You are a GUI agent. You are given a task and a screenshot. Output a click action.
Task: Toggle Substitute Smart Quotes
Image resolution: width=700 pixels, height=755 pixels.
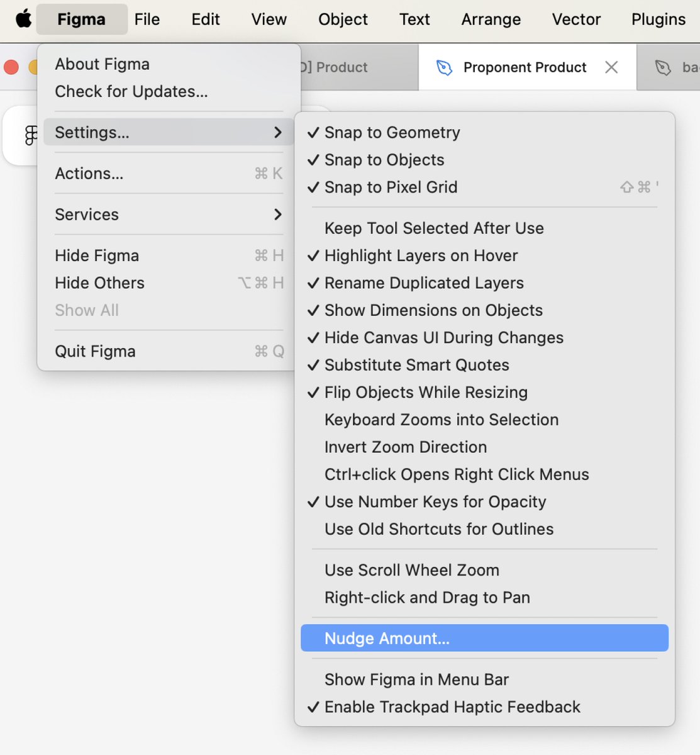pyautogui.click(x=484, y=365)
